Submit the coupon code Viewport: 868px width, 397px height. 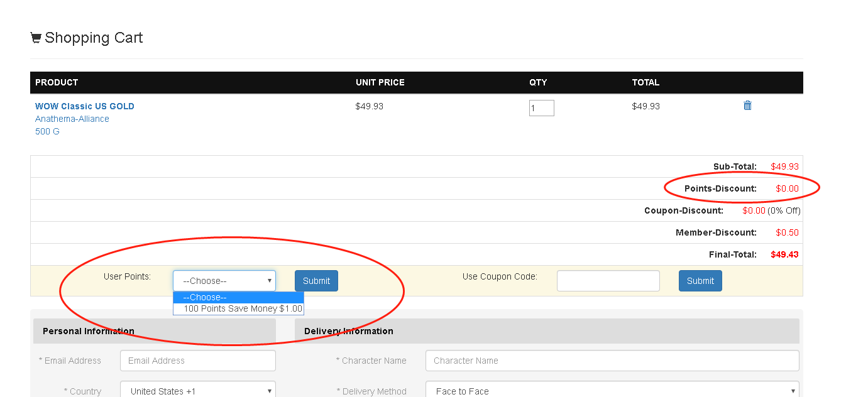tap(700, 281)
